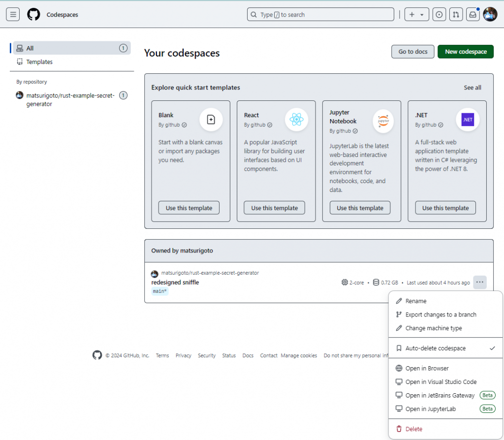This screenshot has height=440, width=504.
Task: Click the globe icon for Open in Browser
Action: tap(399, 368)
